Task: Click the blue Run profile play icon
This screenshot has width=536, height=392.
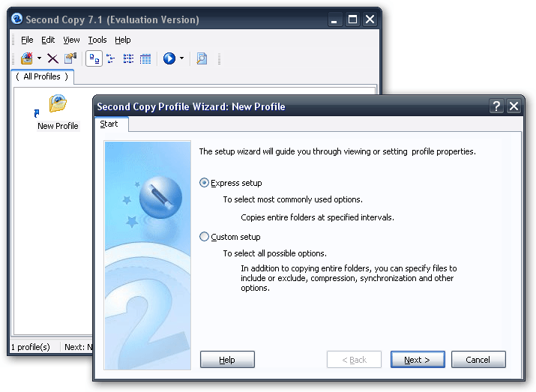Action: pos(169,58)
